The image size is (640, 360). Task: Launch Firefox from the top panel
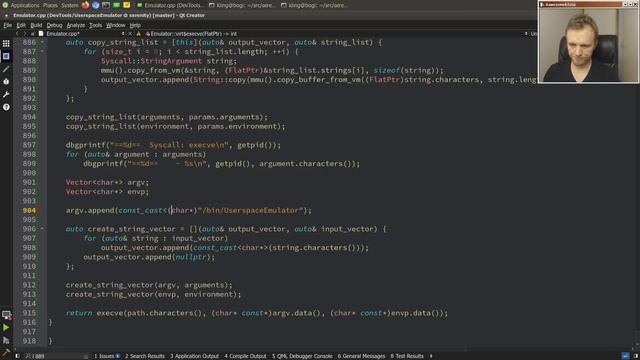tap(85, 5)
